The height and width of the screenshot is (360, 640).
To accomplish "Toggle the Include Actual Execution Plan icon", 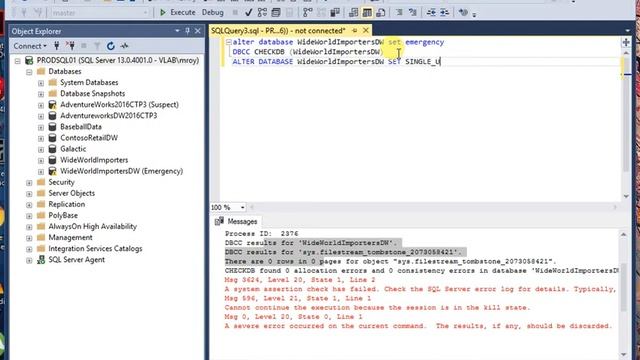I will (307, 13).
